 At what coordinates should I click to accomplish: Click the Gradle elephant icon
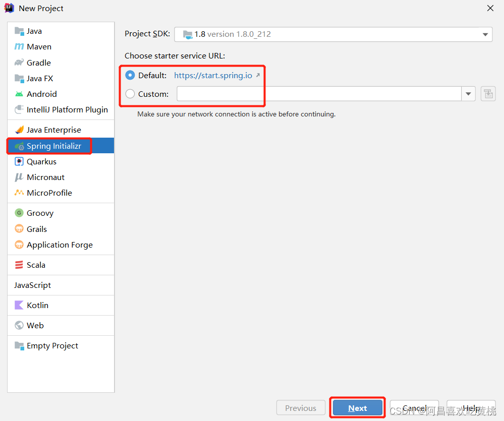[19, 63]
